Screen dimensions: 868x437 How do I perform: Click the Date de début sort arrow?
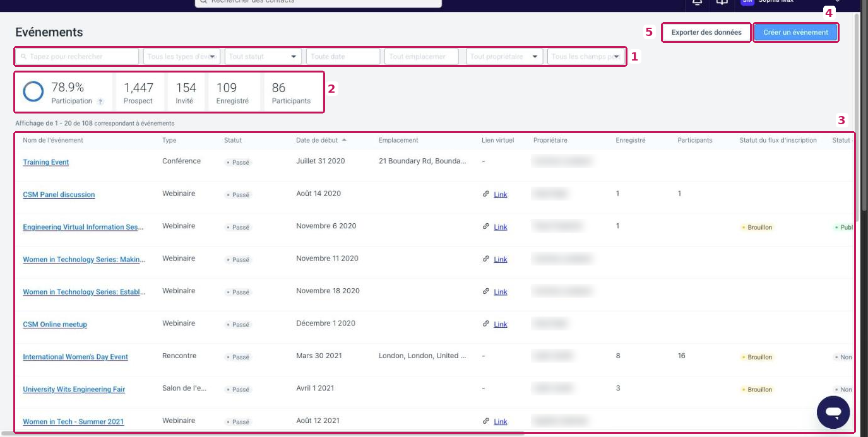pos(344,140)
